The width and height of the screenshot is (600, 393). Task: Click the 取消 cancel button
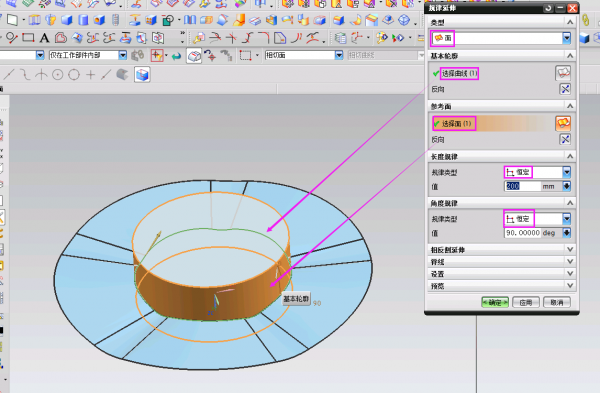[557, 302]
